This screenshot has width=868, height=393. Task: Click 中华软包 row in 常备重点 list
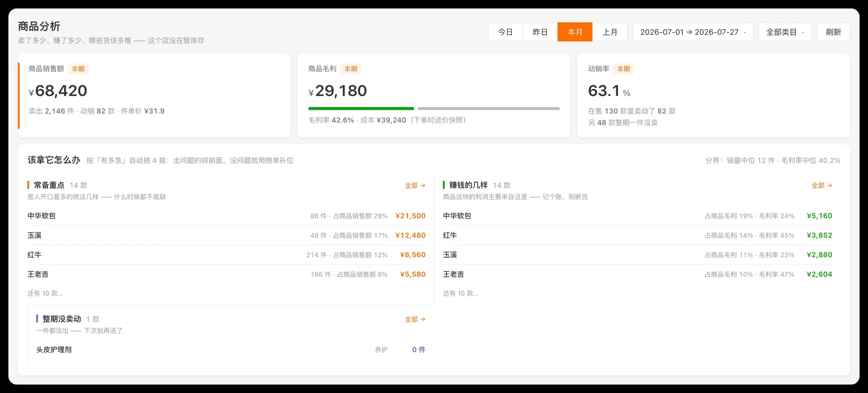point(226,216)
